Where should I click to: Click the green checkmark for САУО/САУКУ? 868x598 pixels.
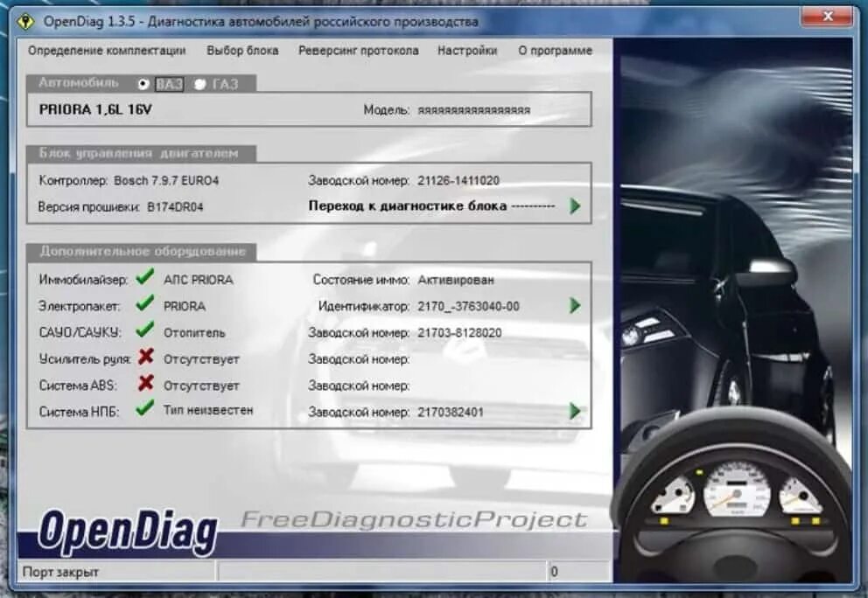(x=145, y=330)
